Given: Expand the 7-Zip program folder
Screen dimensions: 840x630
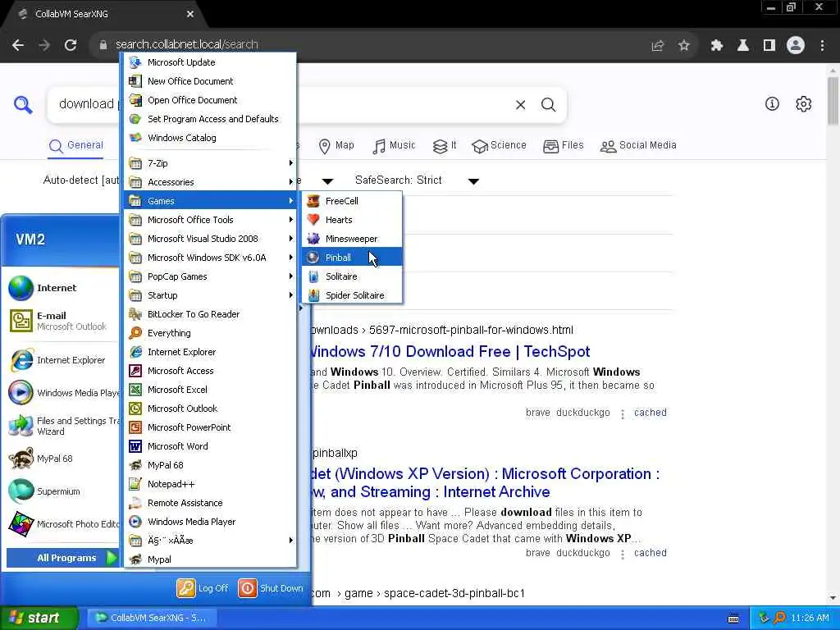Looking at the screenshot, I should pyautogui.click(x=211, y=163).
